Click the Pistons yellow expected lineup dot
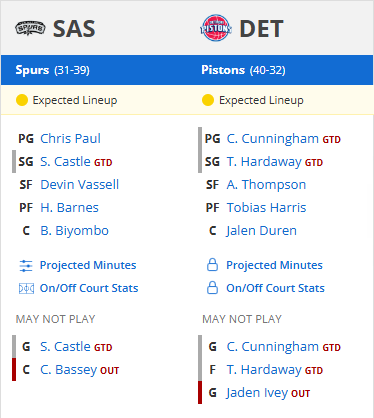The height and width of the screenshot is (418, 374). pos(208,100)
